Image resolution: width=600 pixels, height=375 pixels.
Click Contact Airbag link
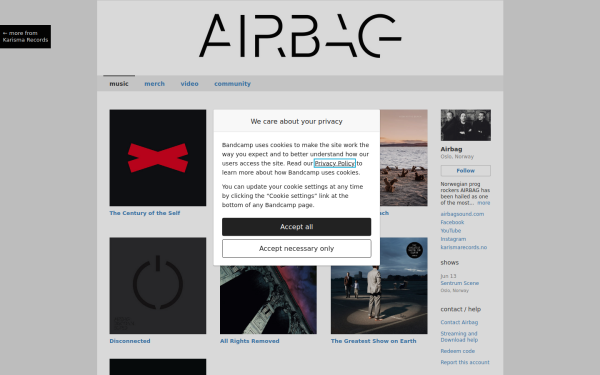[459, 322]
